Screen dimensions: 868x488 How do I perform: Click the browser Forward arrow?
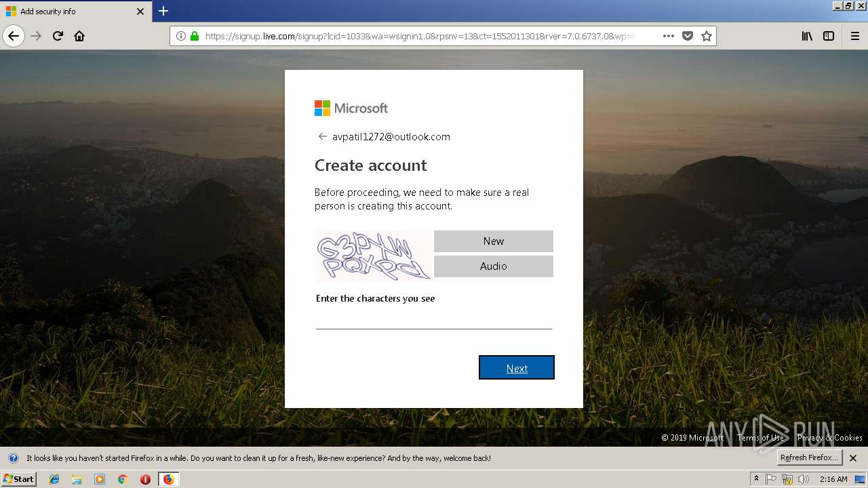(37, 36)
